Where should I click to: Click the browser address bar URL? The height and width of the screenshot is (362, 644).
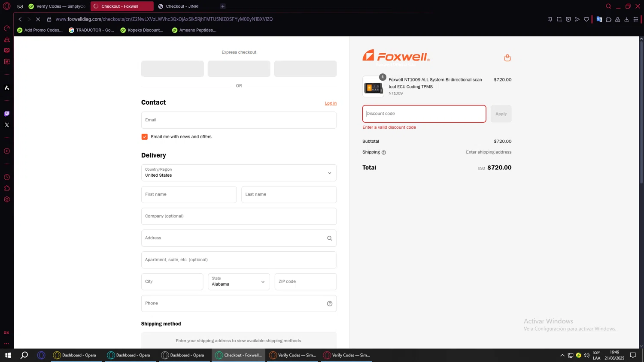coord(164,19)
